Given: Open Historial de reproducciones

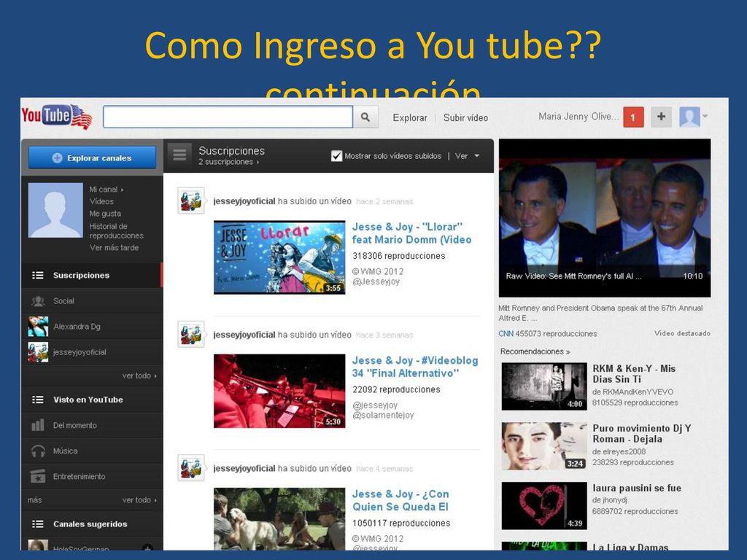Looking at the screenshot, I should point(116,231).
